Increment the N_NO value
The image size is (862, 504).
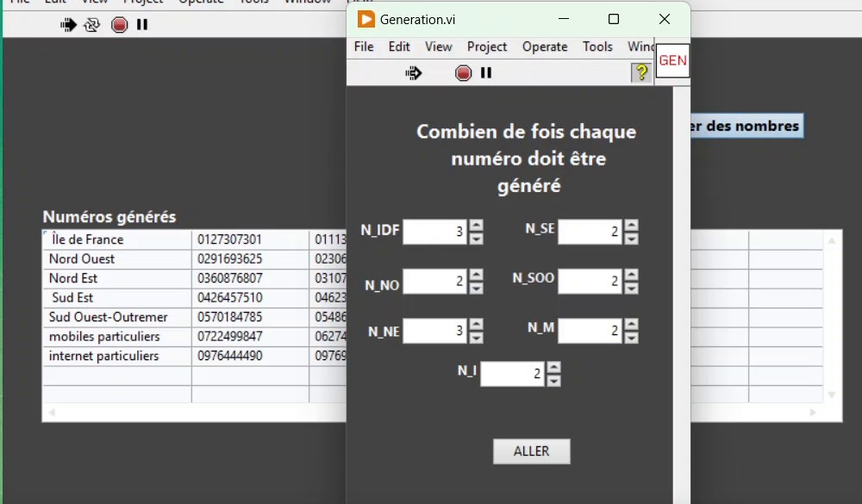pyautogui.click(x=477, y=275)
